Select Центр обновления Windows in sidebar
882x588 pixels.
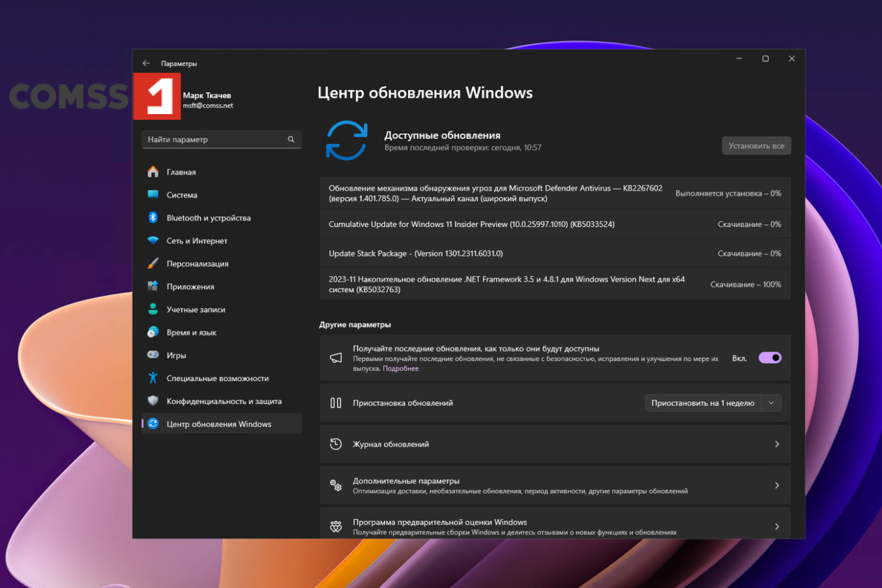pyautogui.click(x=222, y=424)
